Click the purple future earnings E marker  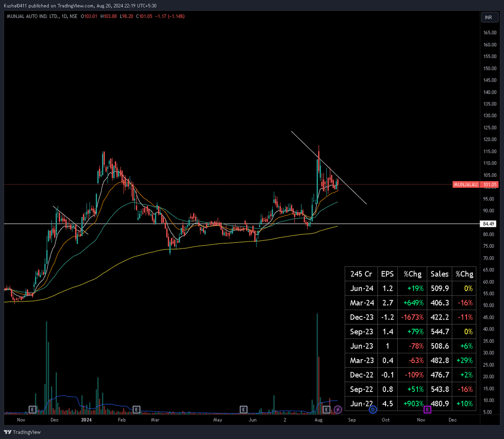point(428,409)
